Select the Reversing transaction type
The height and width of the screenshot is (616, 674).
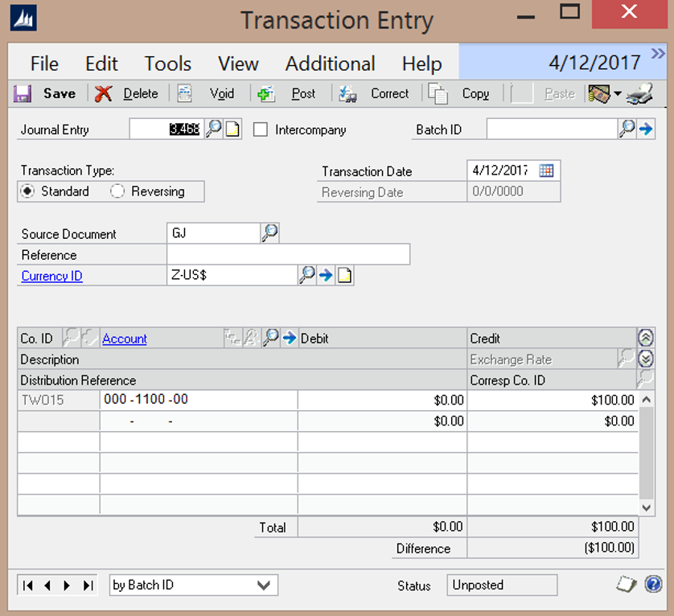pos(118,191)
